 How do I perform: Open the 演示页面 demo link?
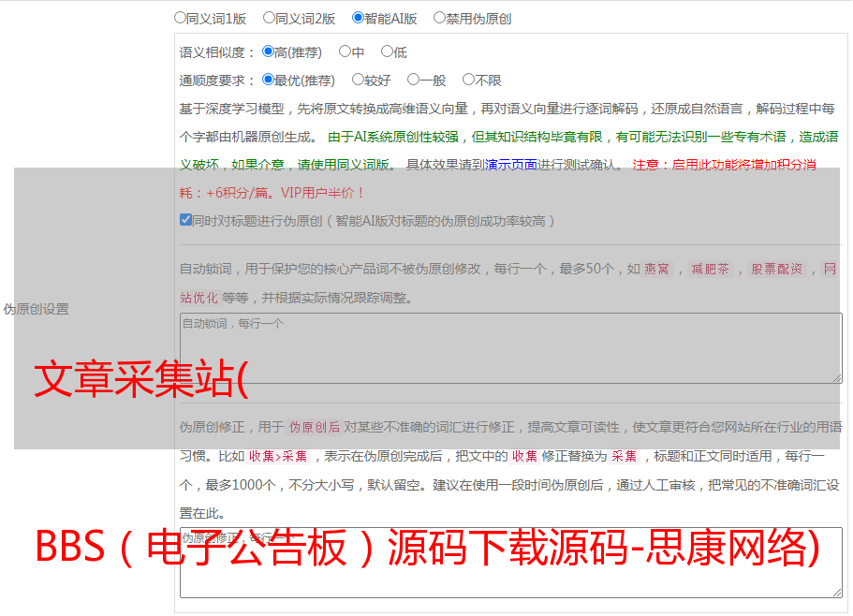[510, 165]
